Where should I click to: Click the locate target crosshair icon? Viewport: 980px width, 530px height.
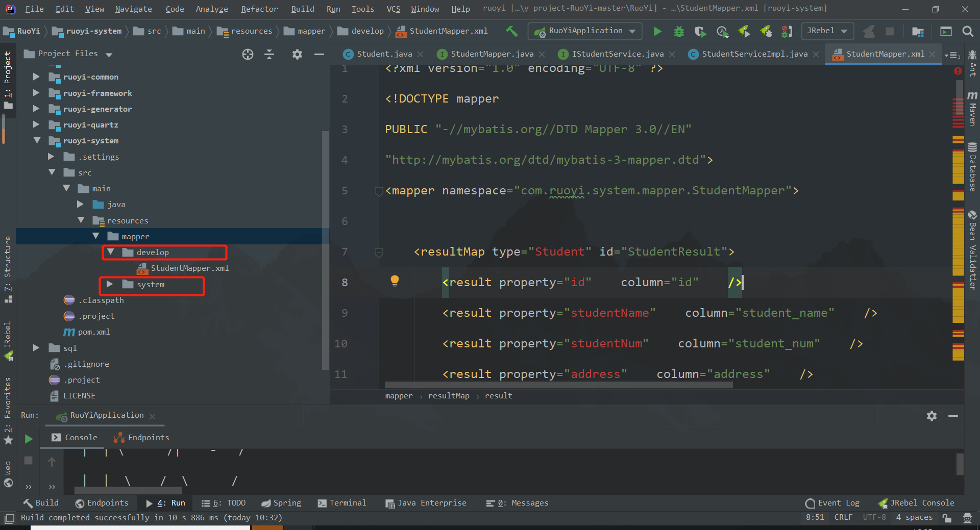pos(248,54)
